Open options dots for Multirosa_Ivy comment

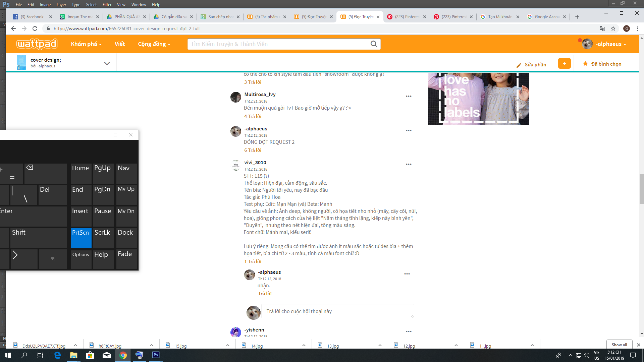(x=409, y=96)
